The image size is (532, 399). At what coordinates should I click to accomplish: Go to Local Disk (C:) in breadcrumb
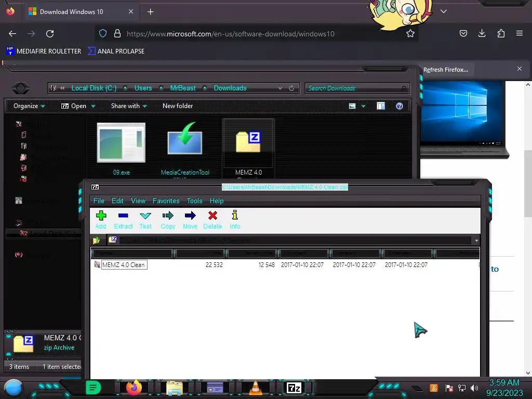pos(94,88)
